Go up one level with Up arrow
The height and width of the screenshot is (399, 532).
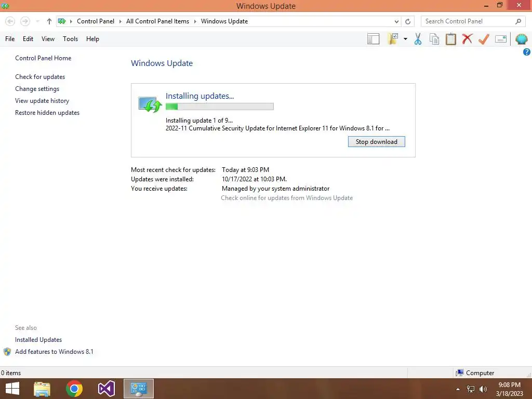(49, 21)
